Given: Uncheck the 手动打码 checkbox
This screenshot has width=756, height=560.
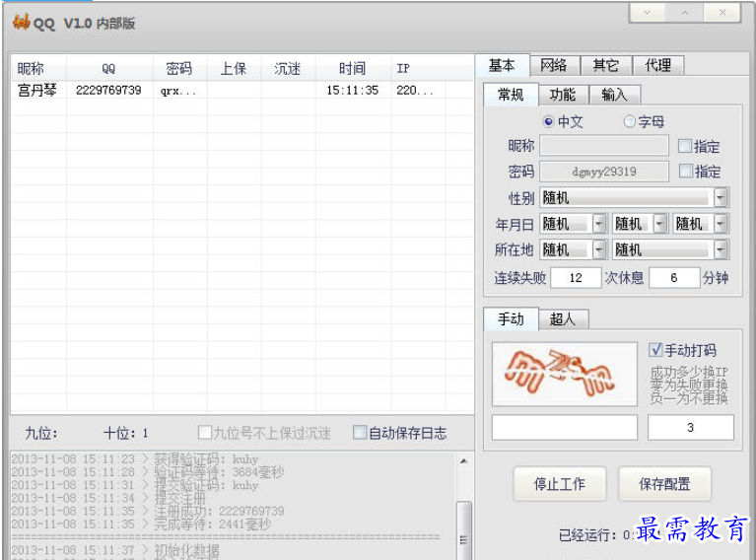Looking at the screenshot, I should coord(655,350).
